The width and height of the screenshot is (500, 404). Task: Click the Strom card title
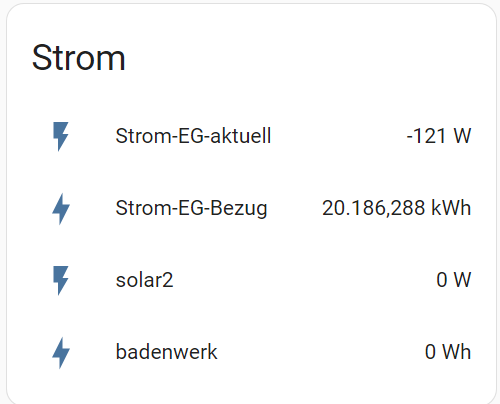click(x=78, y=58)
